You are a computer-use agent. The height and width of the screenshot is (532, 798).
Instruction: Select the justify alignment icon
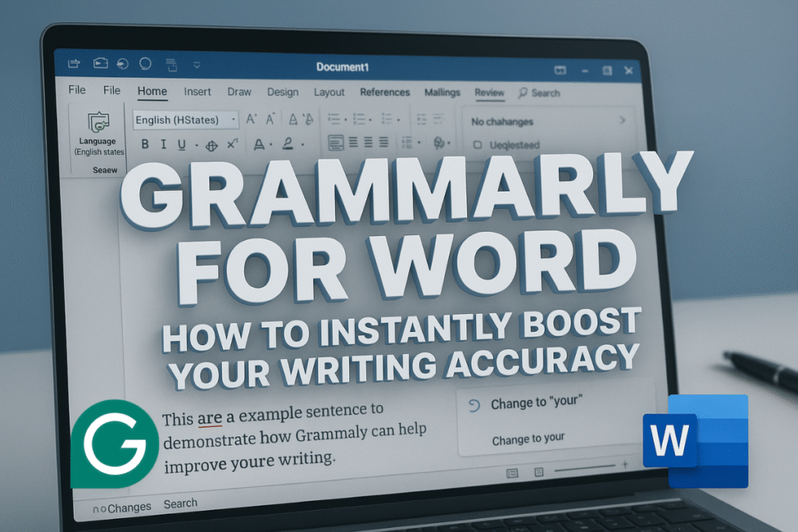[x=383, y=143]
